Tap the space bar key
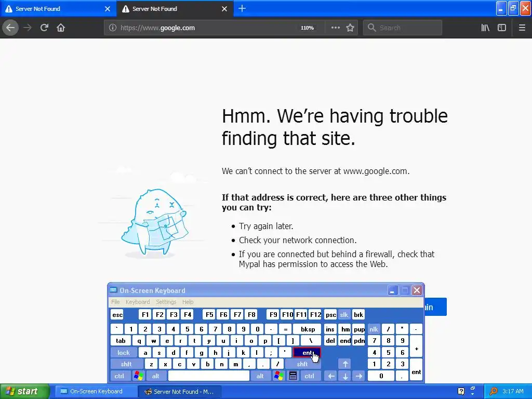Viewport: 532px width, 399px height. tap(209, 376)
